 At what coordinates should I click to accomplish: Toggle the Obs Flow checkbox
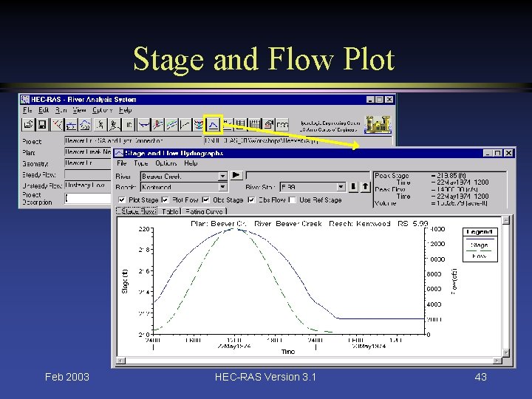(x=251, y=199)
